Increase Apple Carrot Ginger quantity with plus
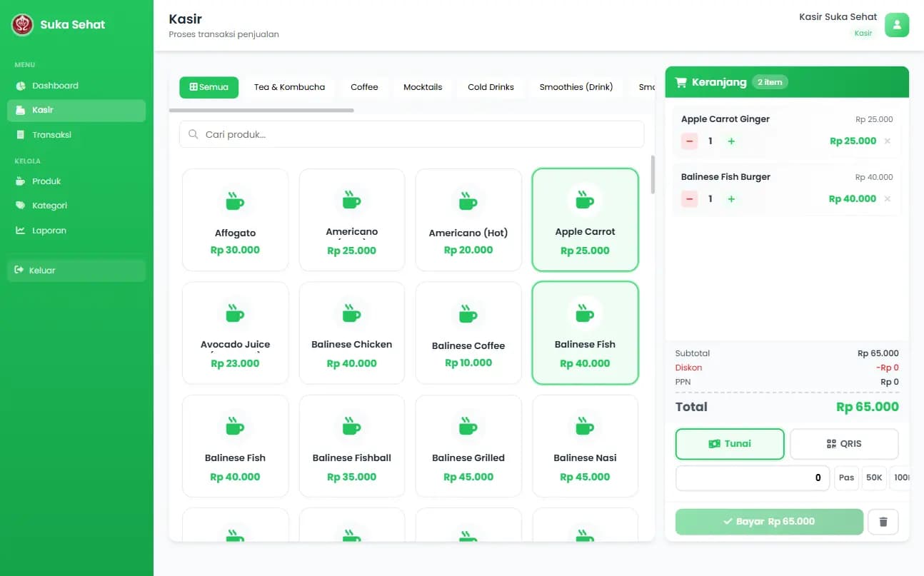Screen dimensions: 924x576 tap(731, 141)
